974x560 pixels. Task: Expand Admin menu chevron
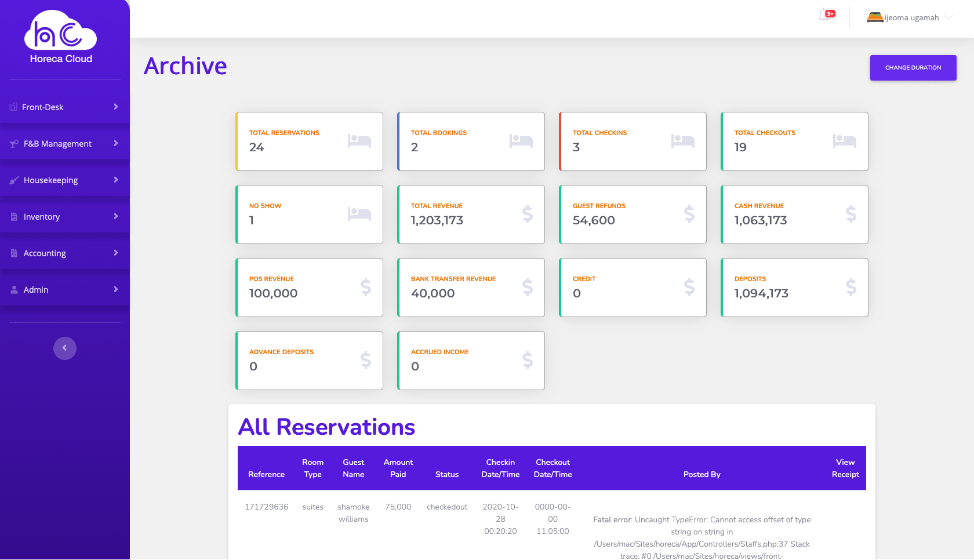[x=116, y=289]
